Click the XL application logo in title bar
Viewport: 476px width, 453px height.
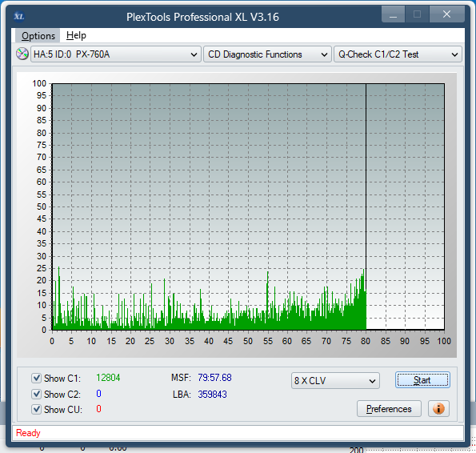tap(19, 16)
